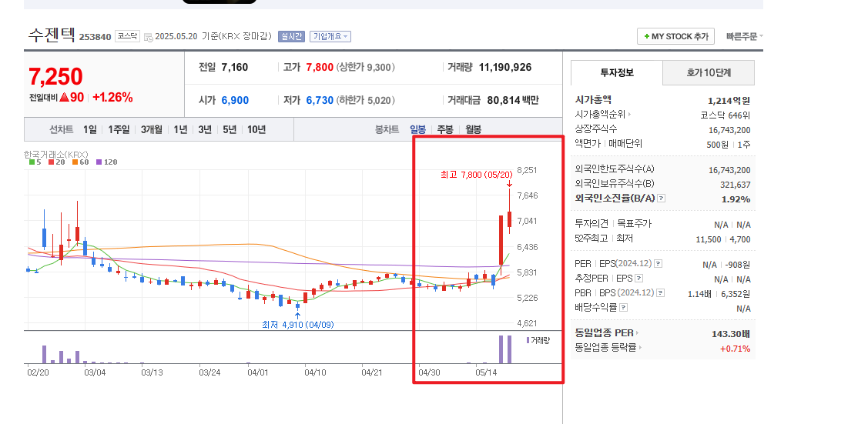
Task: Click the stock code 253840
Action: (96, 37)
